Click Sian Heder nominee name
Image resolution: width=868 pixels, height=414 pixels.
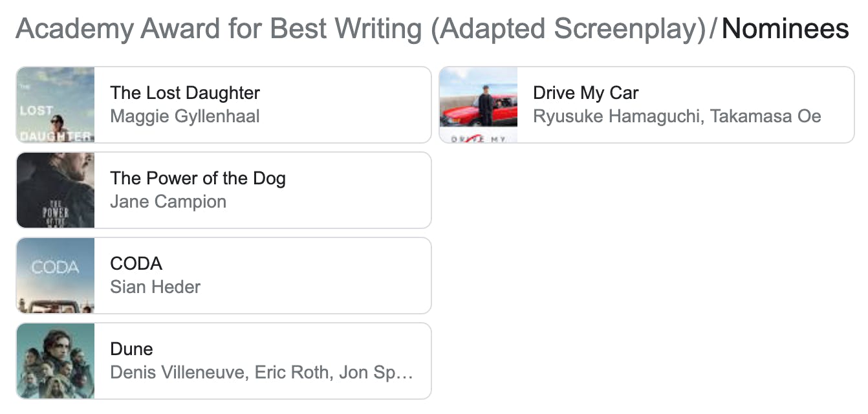click(x=155, y=287)
